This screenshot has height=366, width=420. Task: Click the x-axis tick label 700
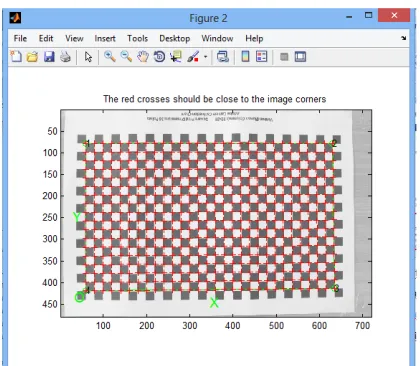362,326
